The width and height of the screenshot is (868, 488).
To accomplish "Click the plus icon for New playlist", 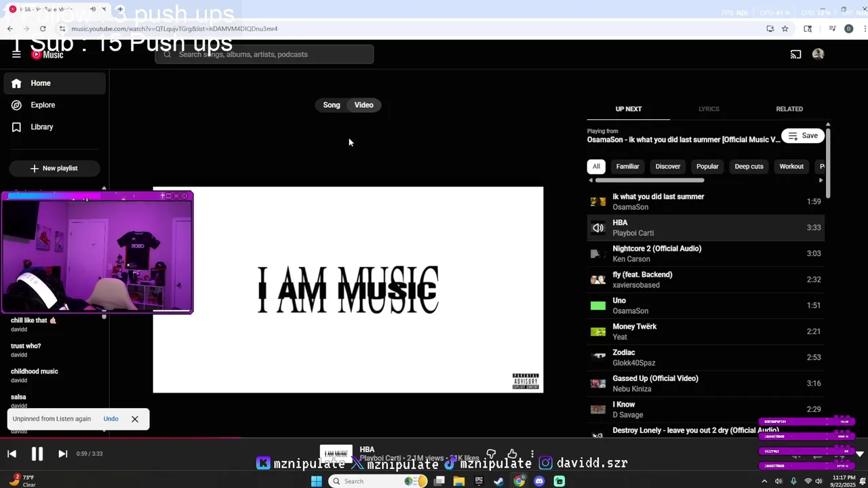I will tap(35, 168).
